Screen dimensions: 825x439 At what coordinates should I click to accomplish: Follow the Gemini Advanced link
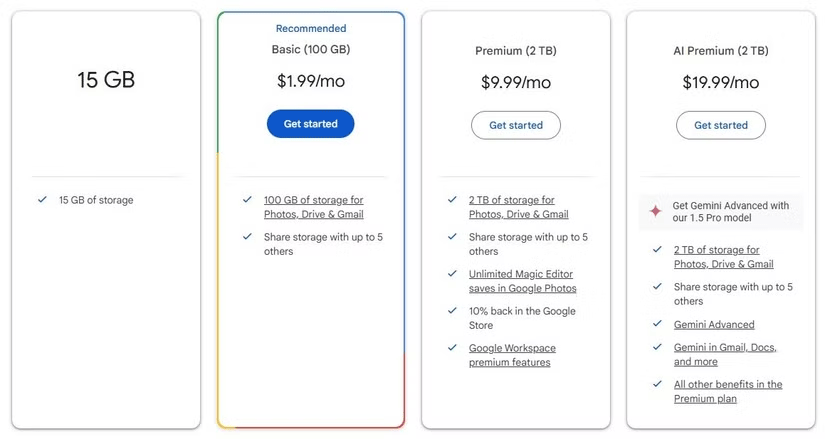714,325
